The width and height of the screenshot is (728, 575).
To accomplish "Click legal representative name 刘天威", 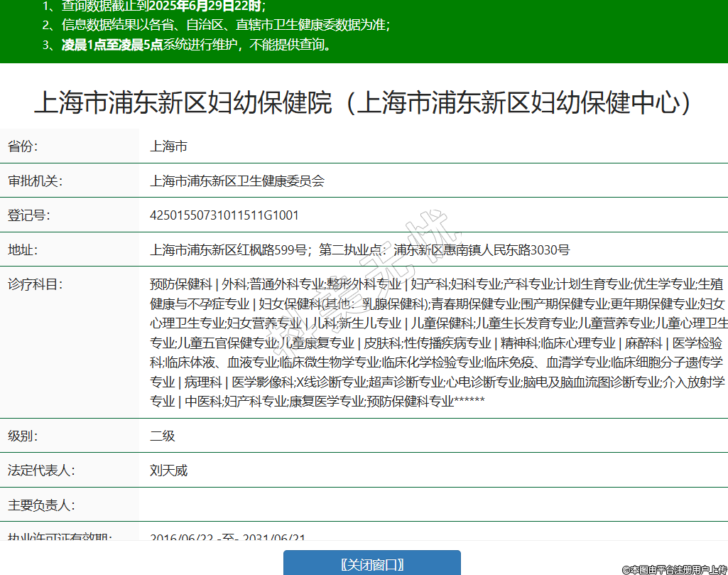I will pos(169,471).
